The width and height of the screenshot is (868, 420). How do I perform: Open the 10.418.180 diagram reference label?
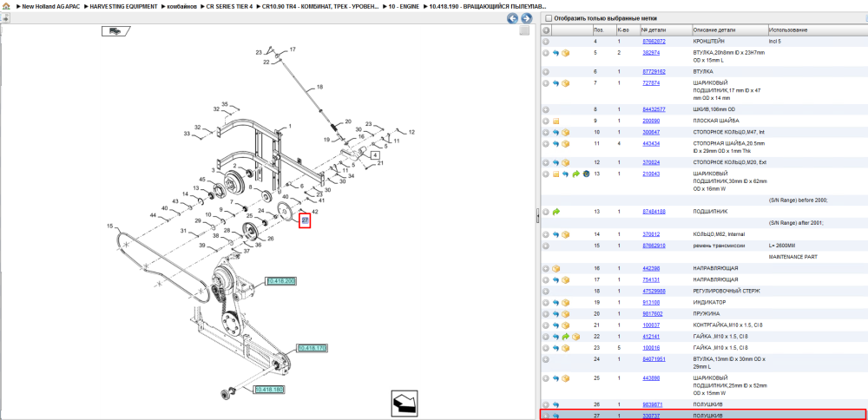269,390
